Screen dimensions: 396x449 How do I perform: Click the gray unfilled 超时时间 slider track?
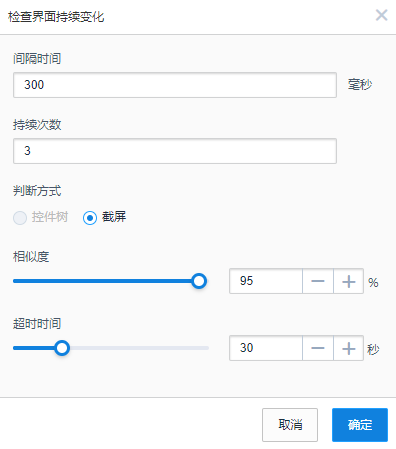tap(139, 348)
